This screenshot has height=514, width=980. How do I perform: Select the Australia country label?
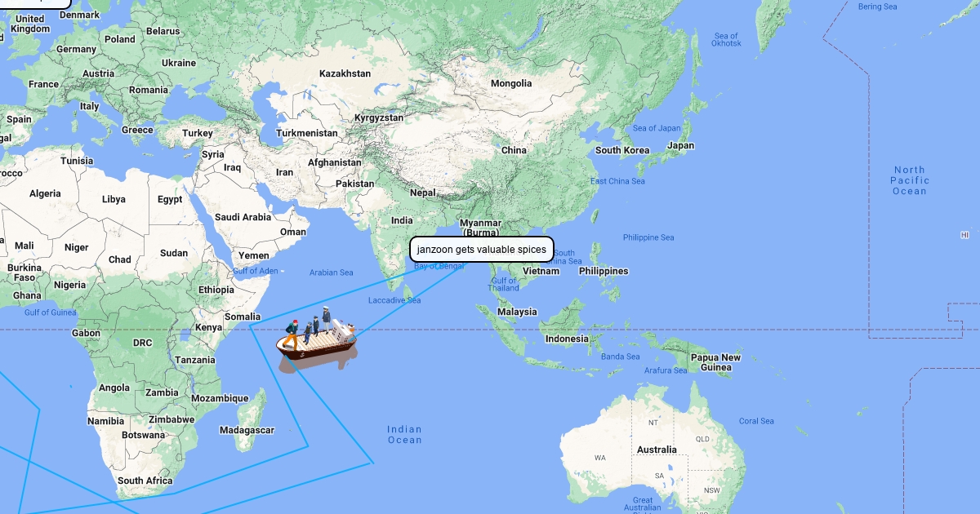coord(657,450)
